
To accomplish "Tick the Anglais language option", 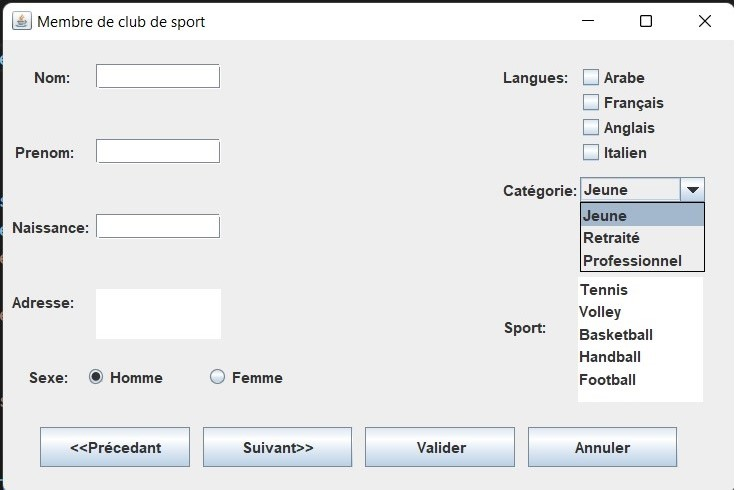I will (x=591, y=127).
